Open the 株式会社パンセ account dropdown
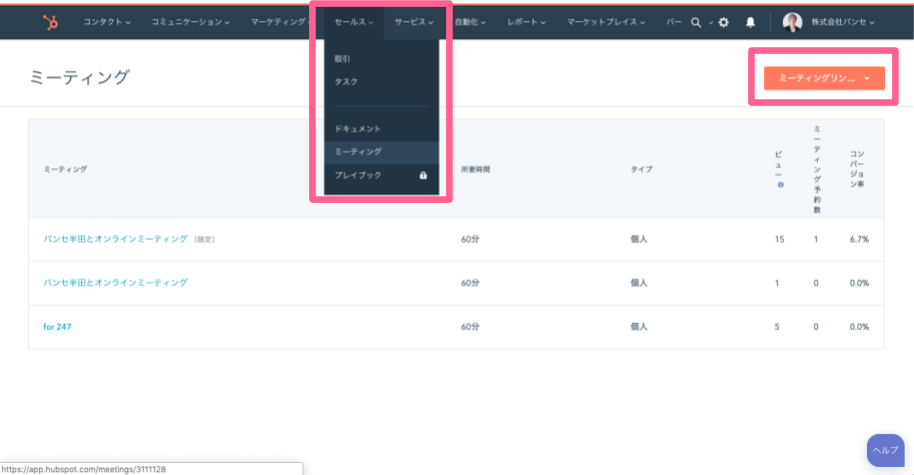 tap(842, 22)
